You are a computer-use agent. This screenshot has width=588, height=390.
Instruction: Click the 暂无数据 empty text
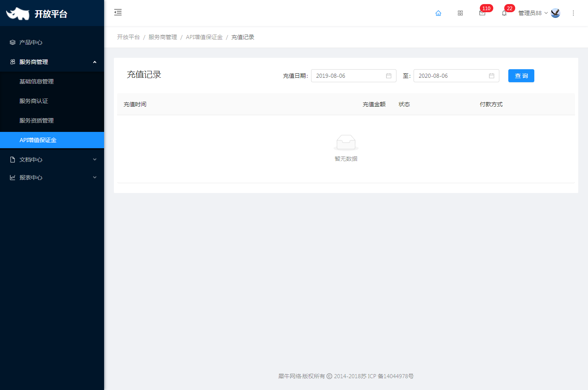click(x=346, y=159)
